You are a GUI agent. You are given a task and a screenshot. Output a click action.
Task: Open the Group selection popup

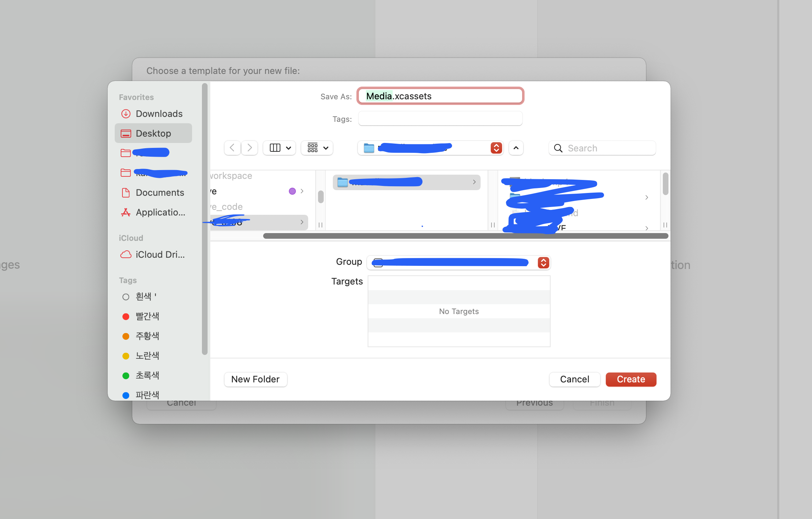click(x=543, y=263)
